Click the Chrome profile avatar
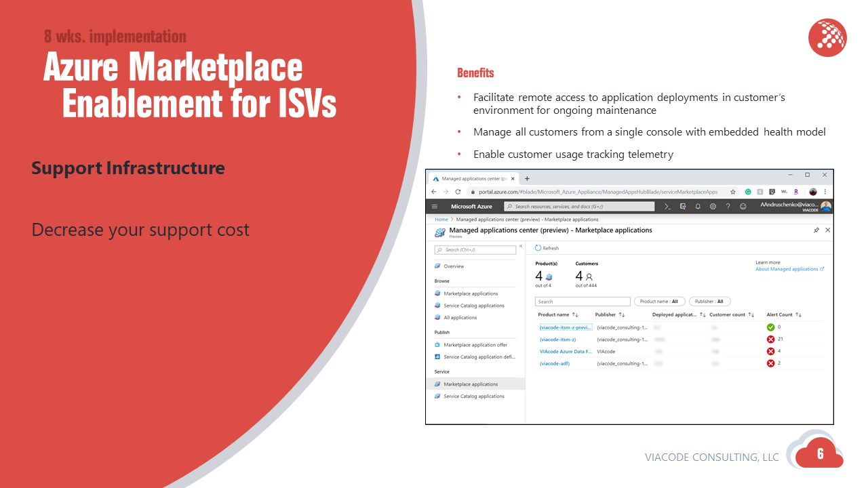 click(x=813, y=192)
